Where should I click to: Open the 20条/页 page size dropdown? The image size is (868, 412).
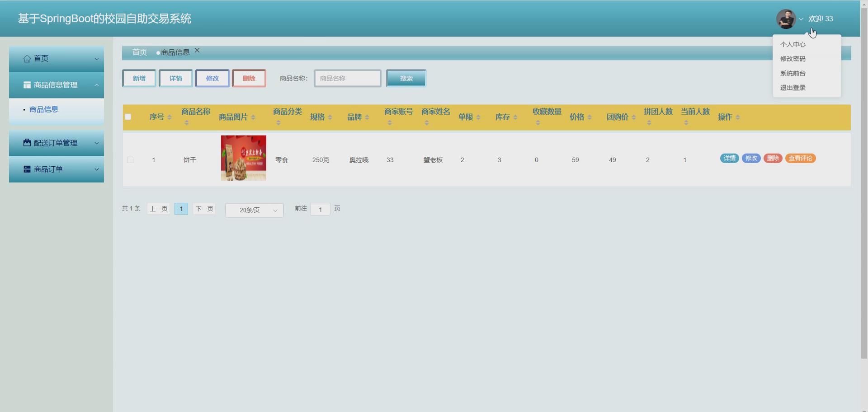(x=254, y=210)
